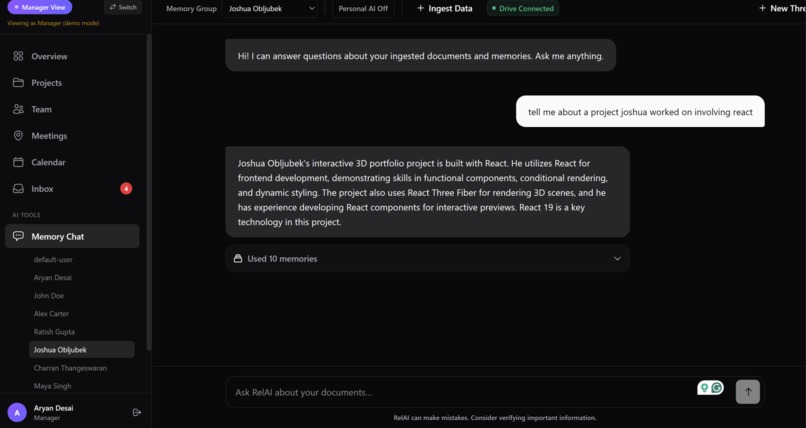Click the Drive Connected status badge
The height and width of the screenshot is (428, 806).
pos(523,8)
